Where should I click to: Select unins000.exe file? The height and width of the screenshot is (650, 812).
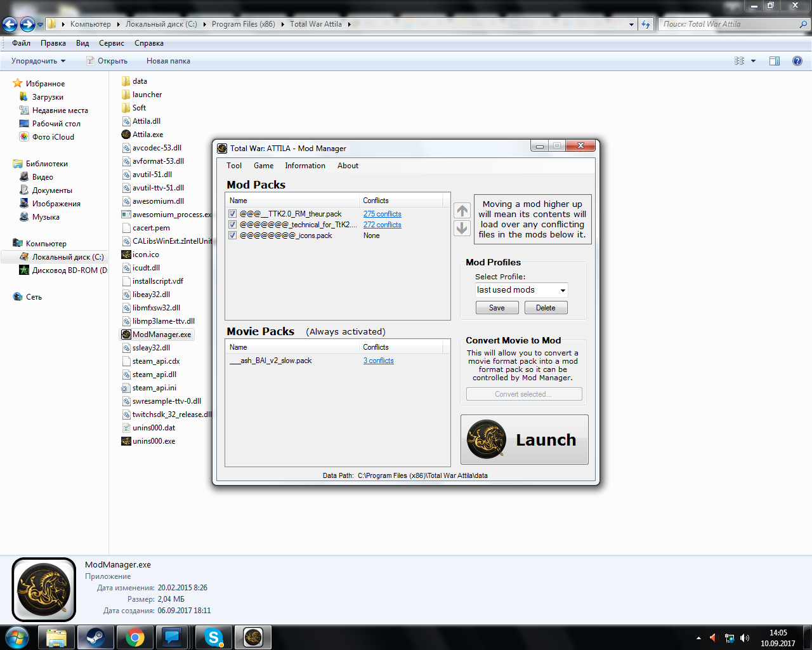pyautogui.click(x=148, y=441)
